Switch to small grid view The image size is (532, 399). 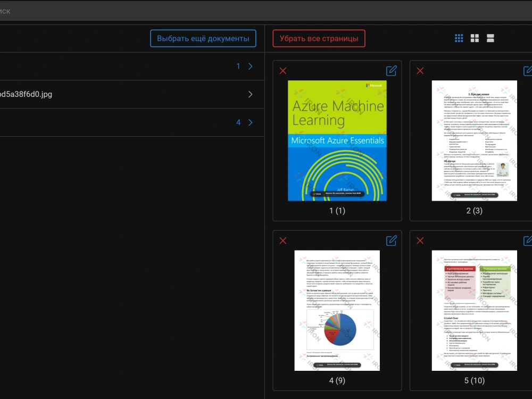coord(459,38)
